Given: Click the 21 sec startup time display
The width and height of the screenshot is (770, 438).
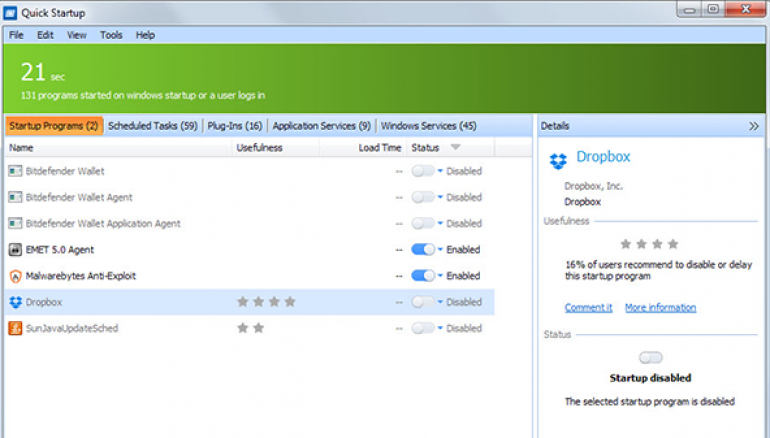Looking at the screenshot, I should point(43,72).
